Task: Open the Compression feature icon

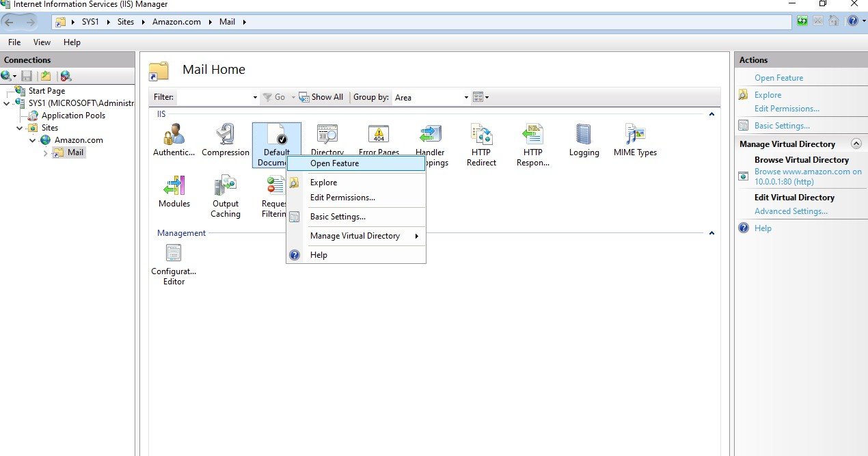Action: (225, 140)
